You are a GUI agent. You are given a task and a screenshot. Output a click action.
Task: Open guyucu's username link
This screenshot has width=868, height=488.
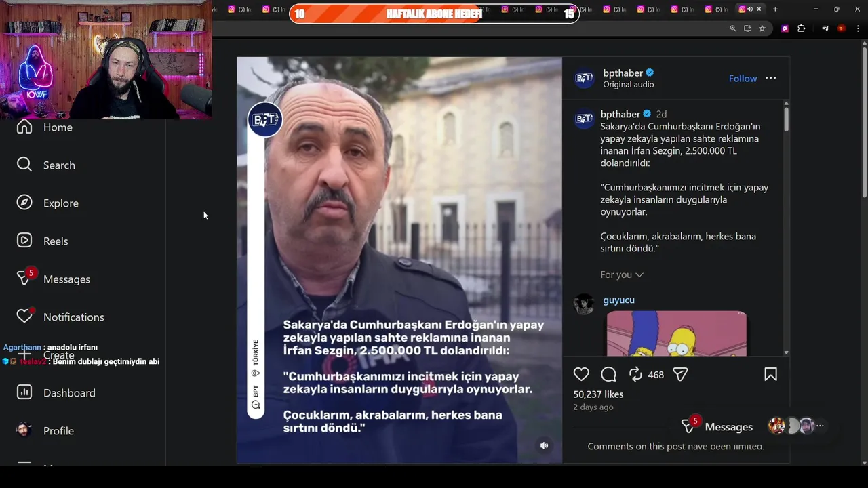(618, 300)
